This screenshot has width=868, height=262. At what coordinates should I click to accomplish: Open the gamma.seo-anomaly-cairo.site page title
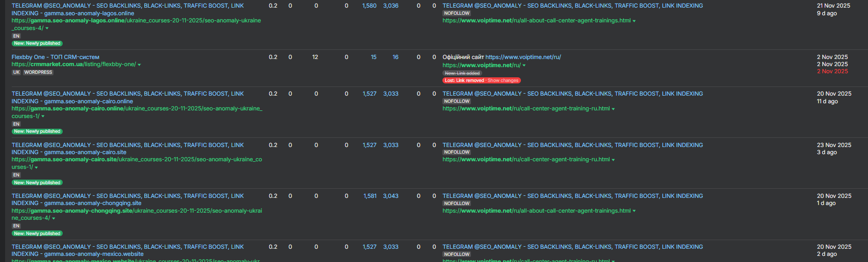pyautogui.click(x=127, y=149)
